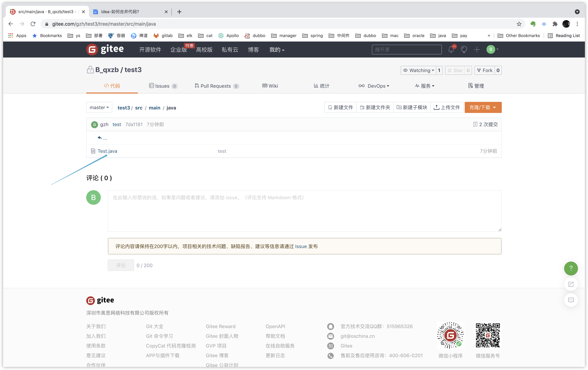Star the test3 repository
The height and width of the screenshot is (370, 588).
tap(455, 70)
